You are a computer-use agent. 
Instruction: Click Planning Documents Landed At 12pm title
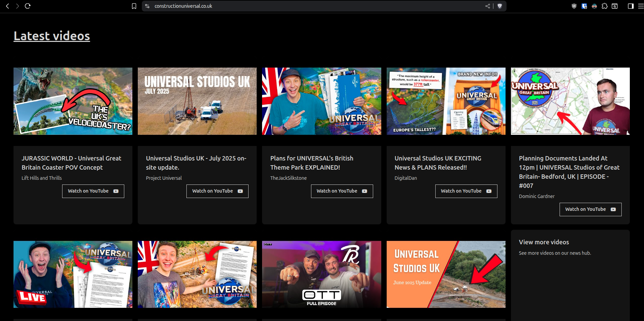(x=569, y=172)
